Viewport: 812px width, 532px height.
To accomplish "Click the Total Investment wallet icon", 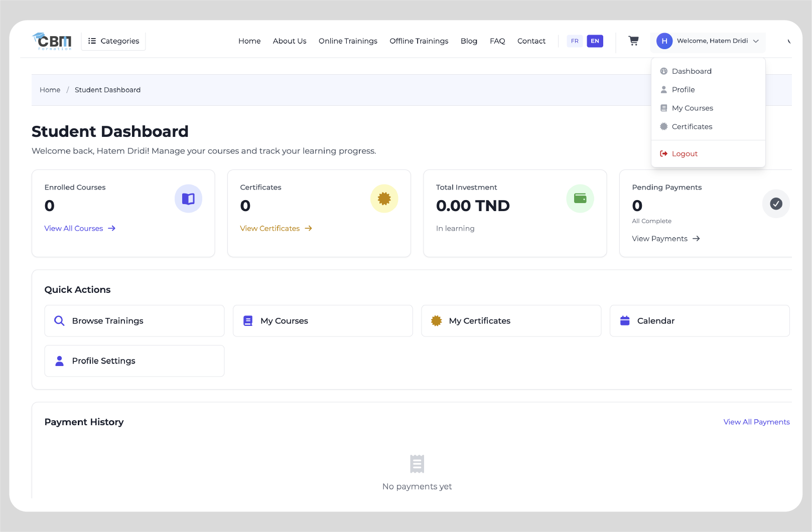I will click(580, 199).
